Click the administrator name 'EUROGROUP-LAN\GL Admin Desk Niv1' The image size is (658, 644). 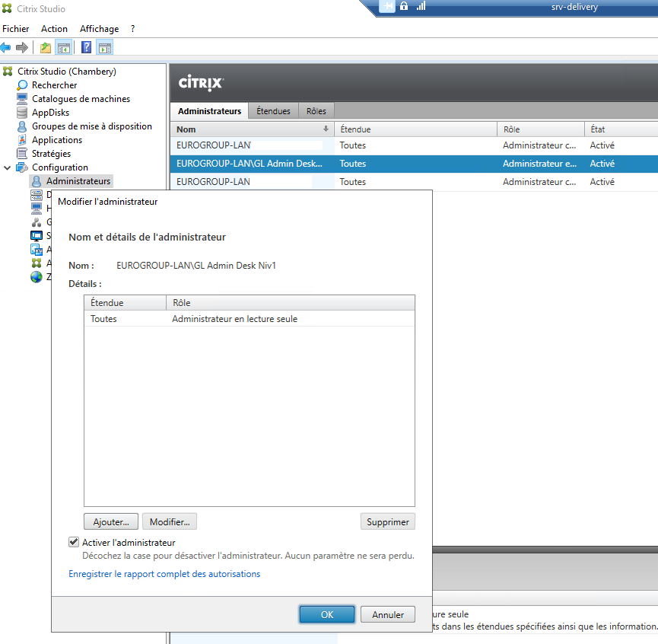pos(196,266)
